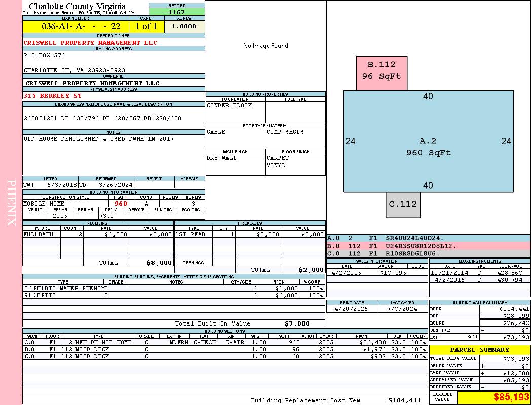Click deeded owner Criswell Property Management LLC

90,43
